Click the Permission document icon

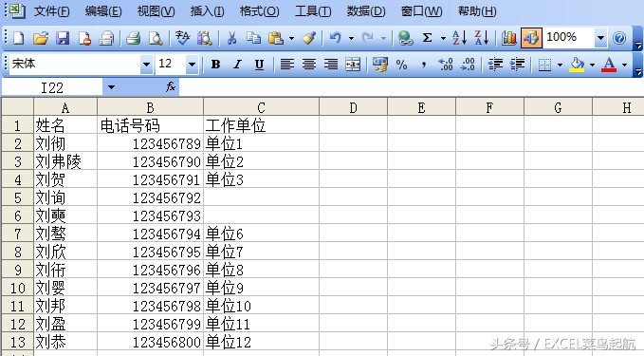pos(84,39)
